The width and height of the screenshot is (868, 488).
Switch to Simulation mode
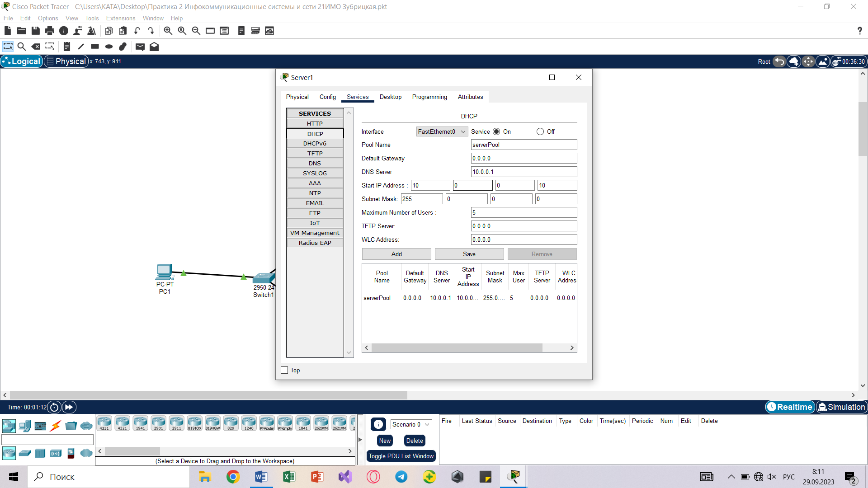pyautogui.click(x=841, y=407)
